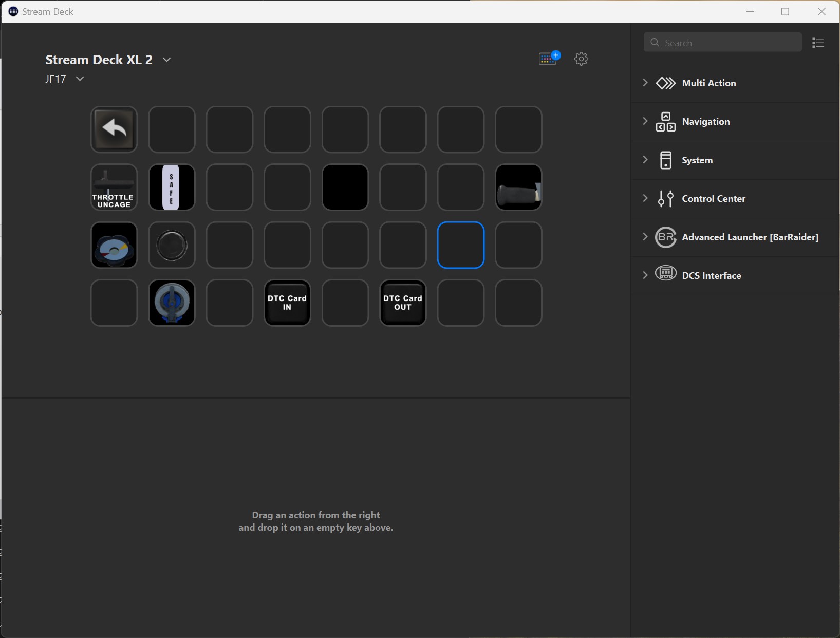Screen dimensions: 840x638
Task: Click the DTC Card IN key
Action: pos(287,303)
